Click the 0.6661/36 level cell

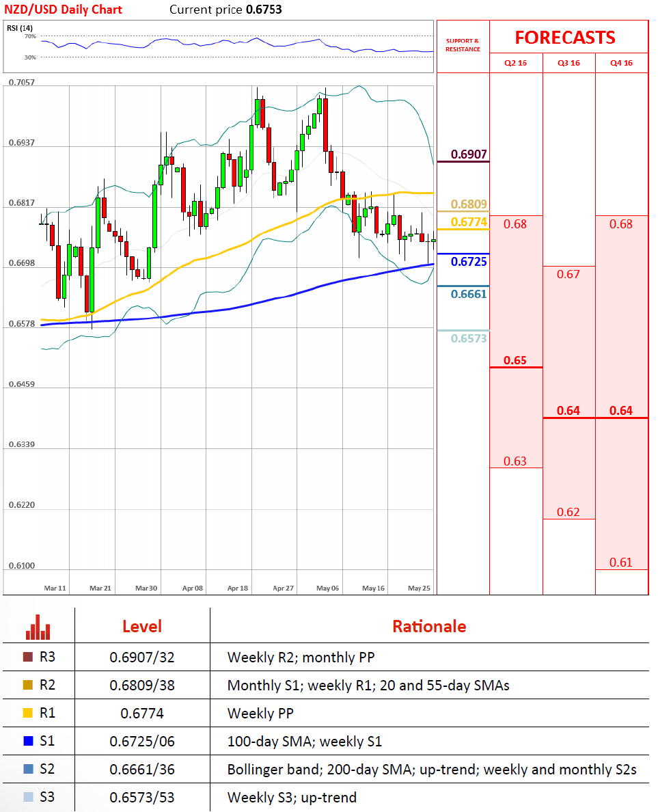142,770
